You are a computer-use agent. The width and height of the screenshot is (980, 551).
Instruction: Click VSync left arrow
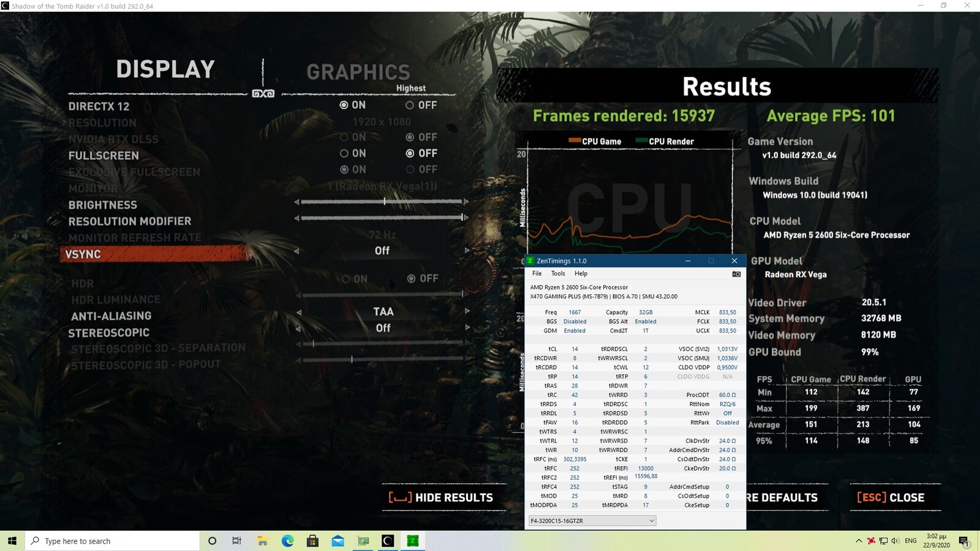click(x=296, y=251)
